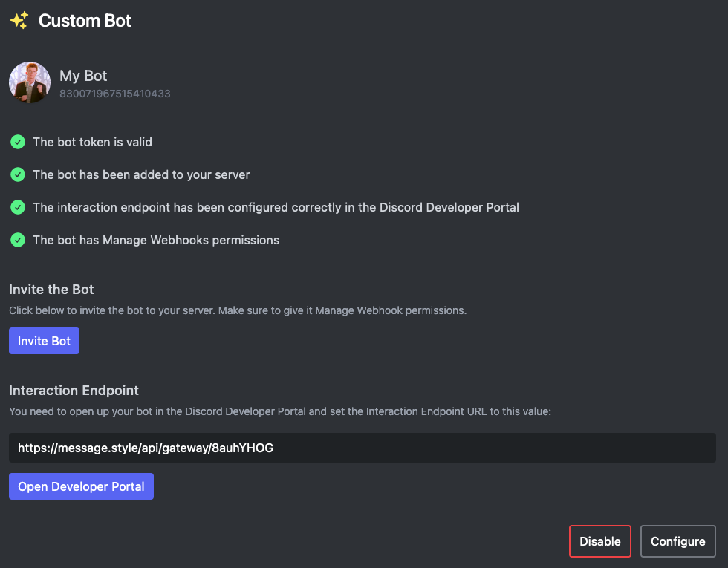Select the interaction endpoint URL field
This screenshot has width=728, height=568.
[x=363, y=448]
